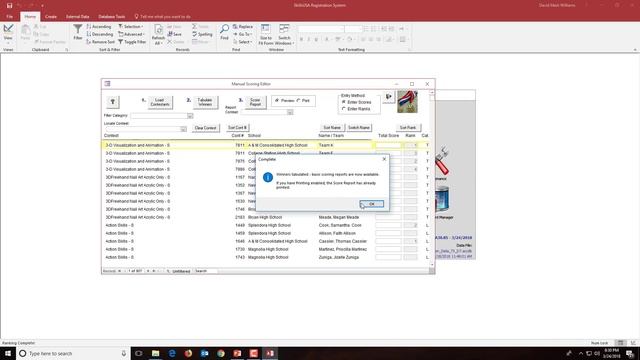Click the Sort Name button

[332, 128]
